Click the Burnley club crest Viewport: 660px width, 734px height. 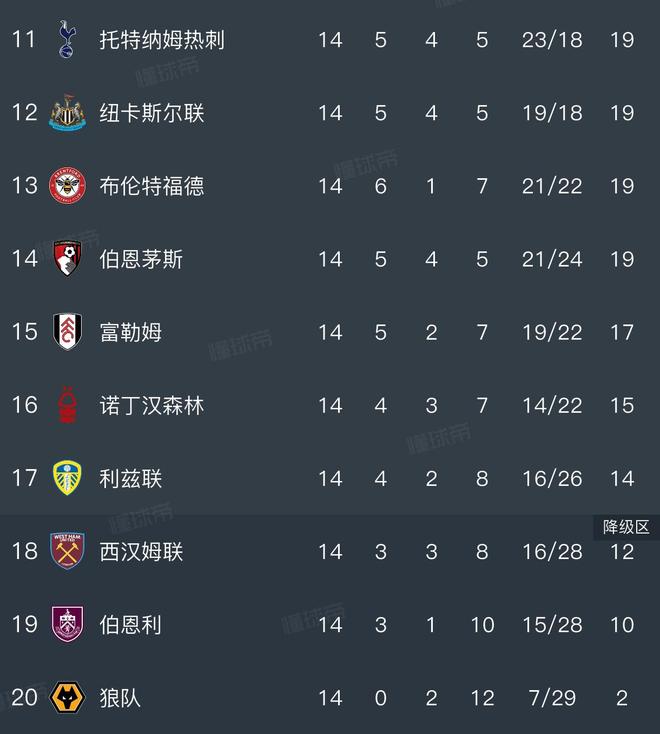coord(68,624)
